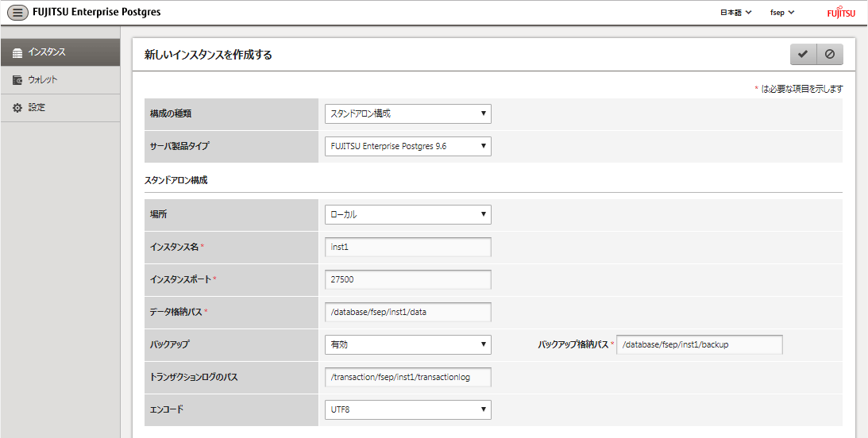
Task: Click the バックアップ row label
Action: pos(169,344)
